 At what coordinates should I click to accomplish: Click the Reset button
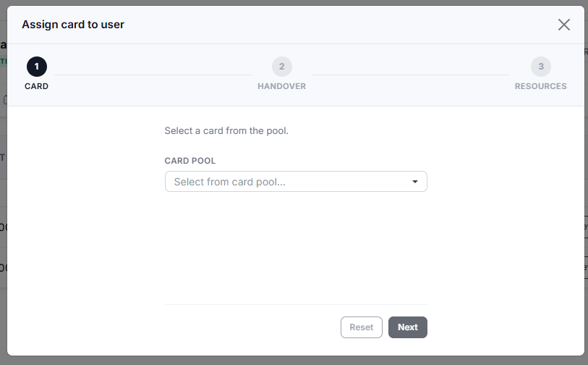(x=362, y=327)
